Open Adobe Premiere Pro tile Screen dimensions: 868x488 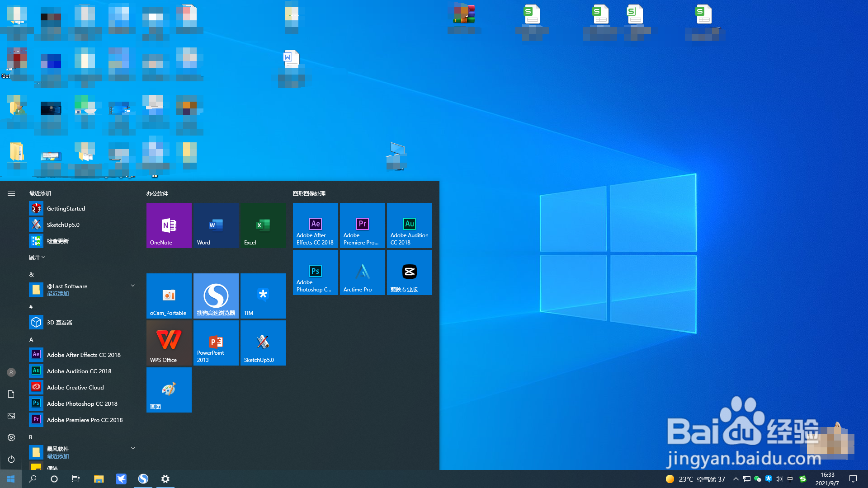362,225
